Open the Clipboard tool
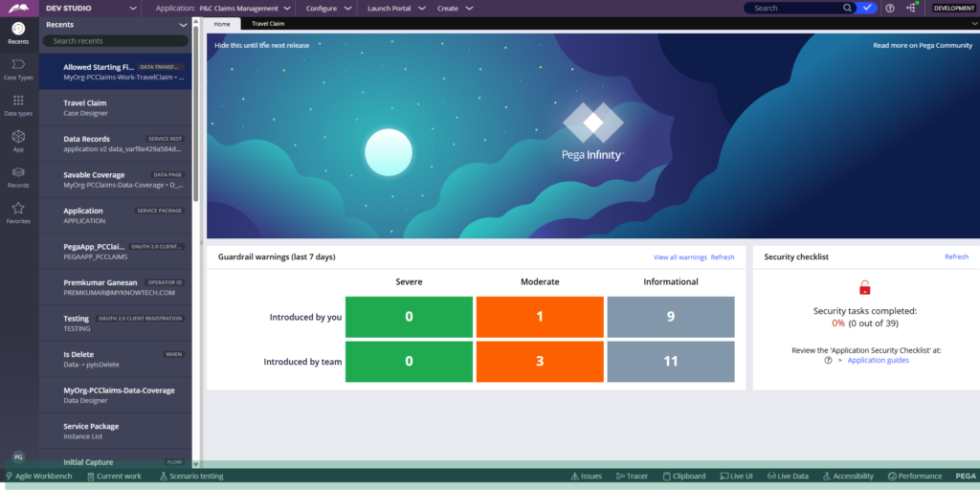 (x=684, y=477)
